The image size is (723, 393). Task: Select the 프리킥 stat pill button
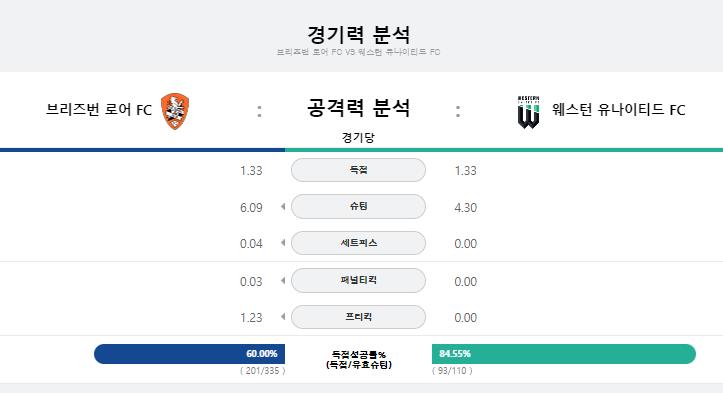[358, 317]
